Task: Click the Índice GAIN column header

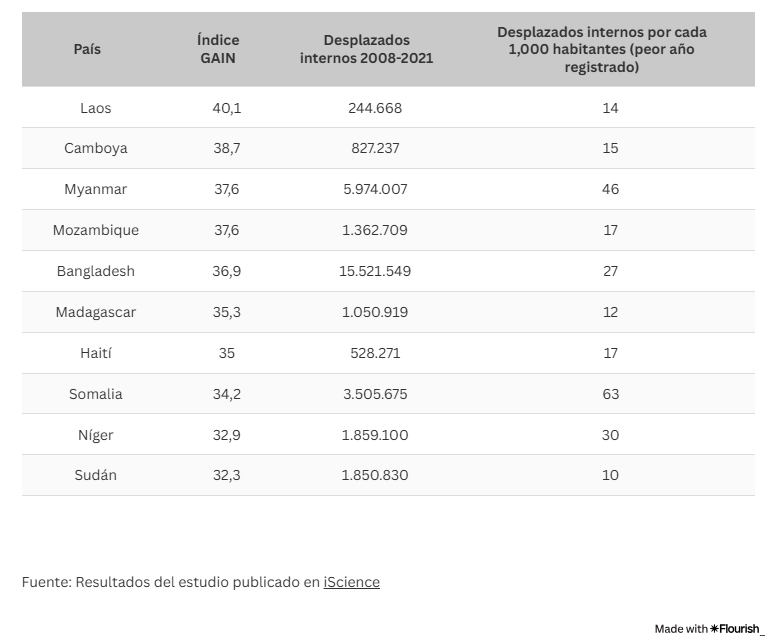Action: coord(218,49)
